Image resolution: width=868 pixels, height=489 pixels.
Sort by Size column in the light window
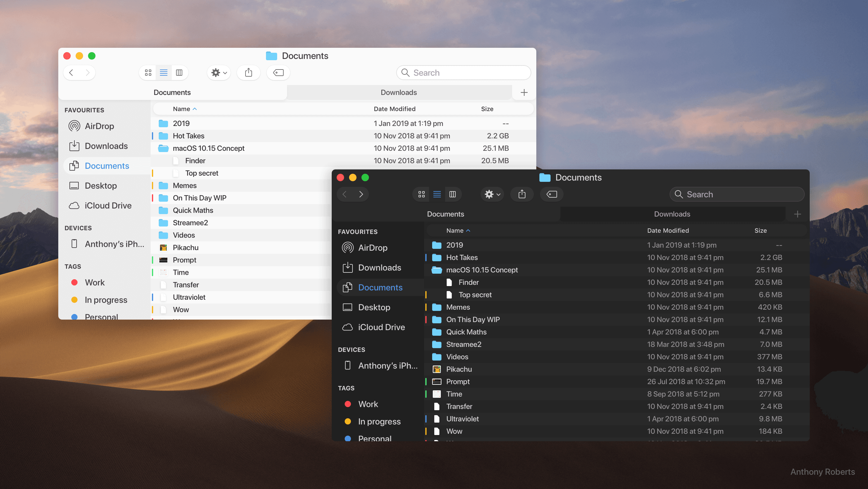click(x=487, y=109)
